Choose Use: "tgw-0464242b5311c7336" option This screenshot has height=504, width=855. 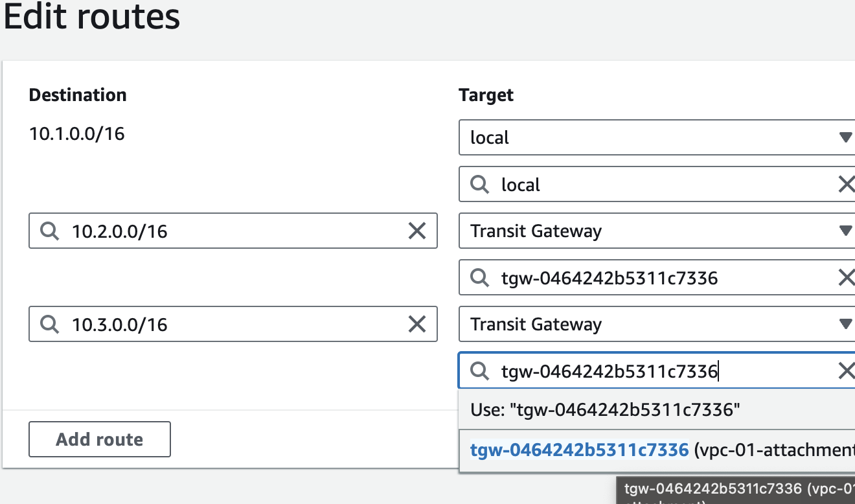point(605,409)
